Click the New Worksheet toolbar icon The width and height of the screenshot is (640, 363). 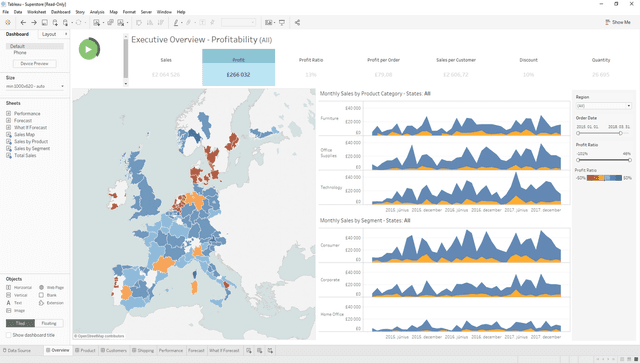96,22
